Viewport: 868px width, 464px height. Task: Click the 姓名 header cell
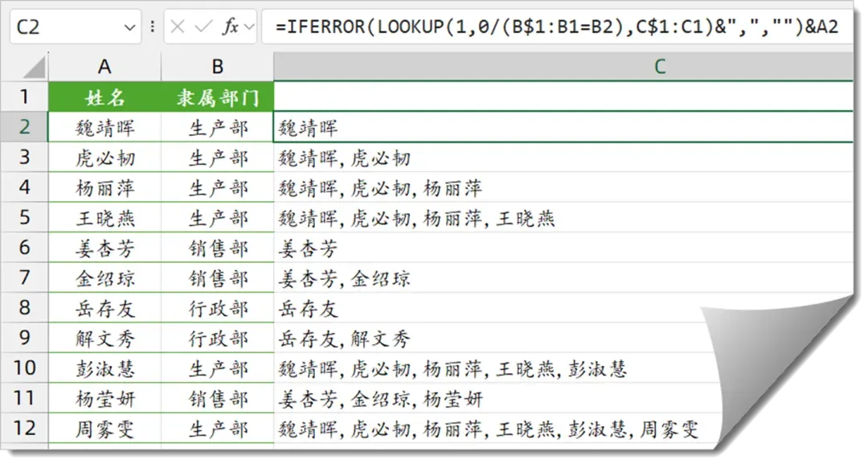point(104,96)
